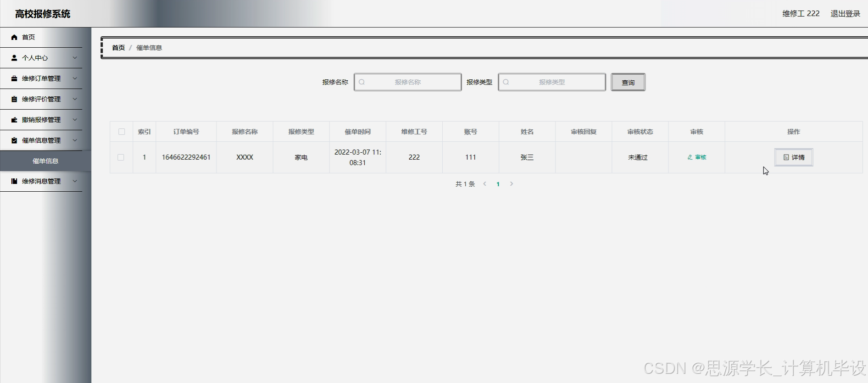The height and width of the screenshot is (383, 868).
Task: Expand 个人中心 chevron
Action: [x=75, y=58]
